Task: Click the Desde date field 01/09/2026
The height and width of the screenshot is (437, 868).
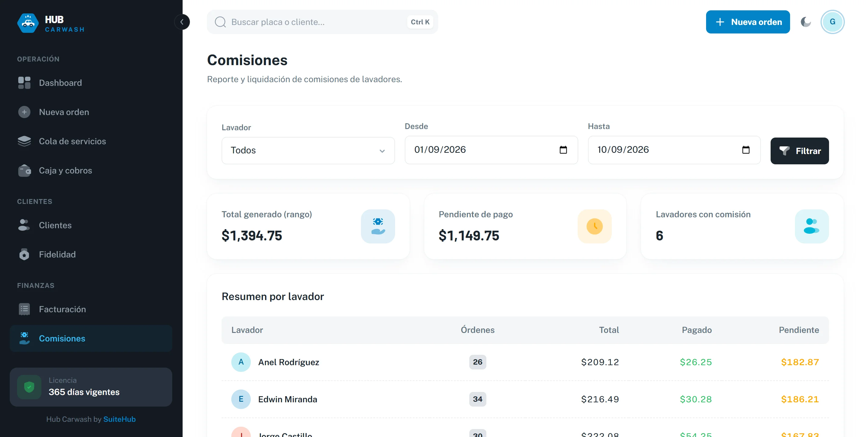Action: pos(491,150)
